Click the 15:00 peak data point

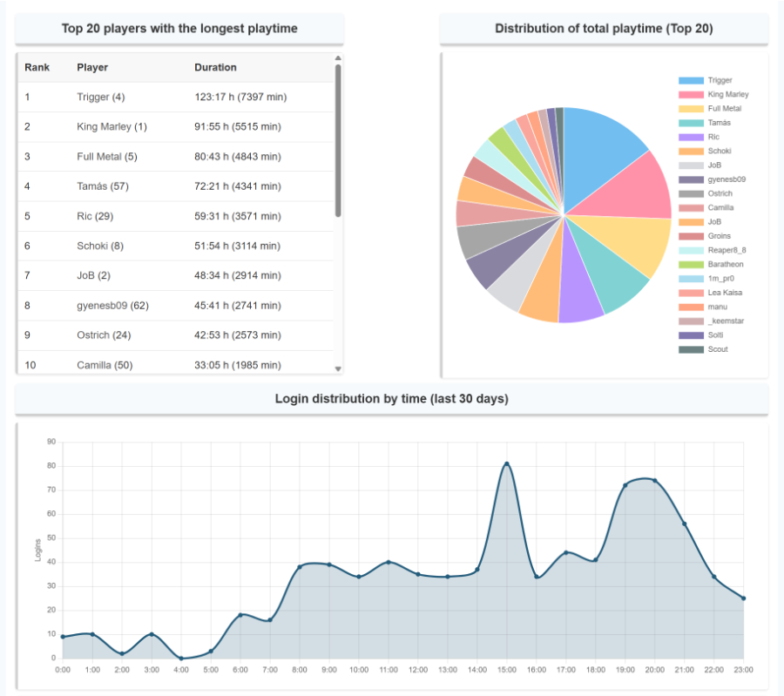click(x=507, y=463)
